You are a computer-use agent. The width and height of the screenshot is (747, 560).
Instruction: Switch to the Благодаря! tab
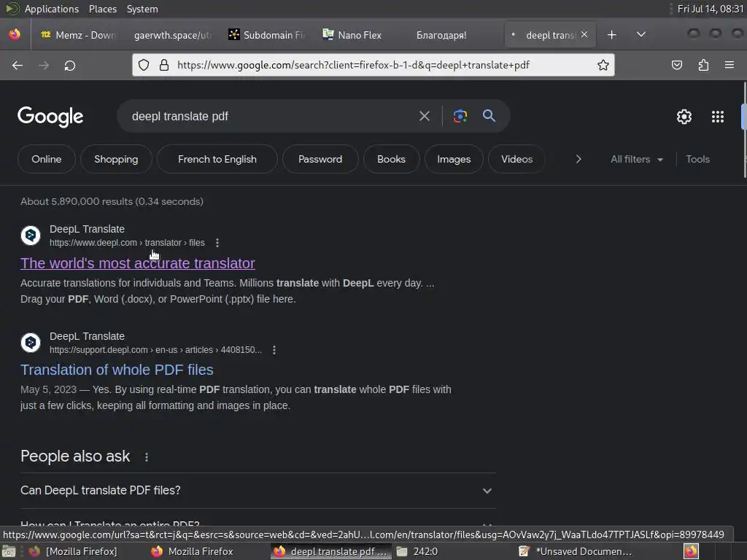[441, 35]
